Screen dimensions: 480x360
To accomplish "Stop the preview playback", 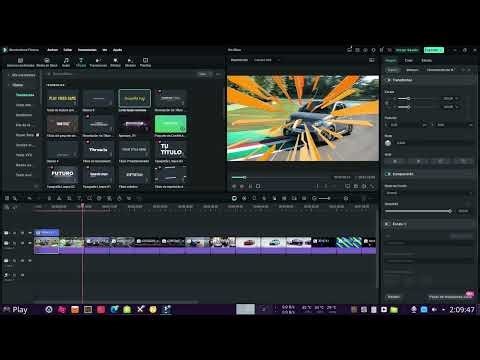I will point(258,186).
